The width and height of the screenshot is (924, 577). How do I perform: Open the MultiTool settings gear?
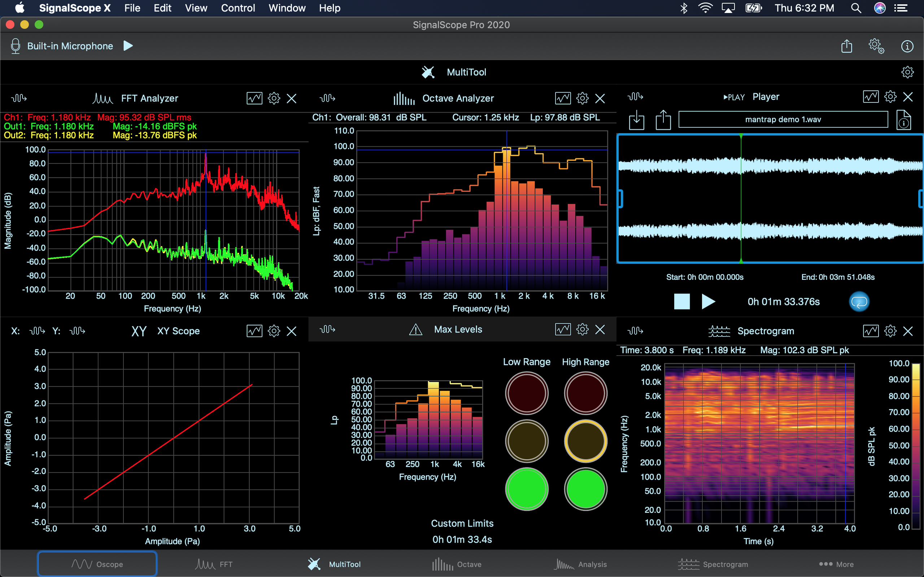coord(907,72)
